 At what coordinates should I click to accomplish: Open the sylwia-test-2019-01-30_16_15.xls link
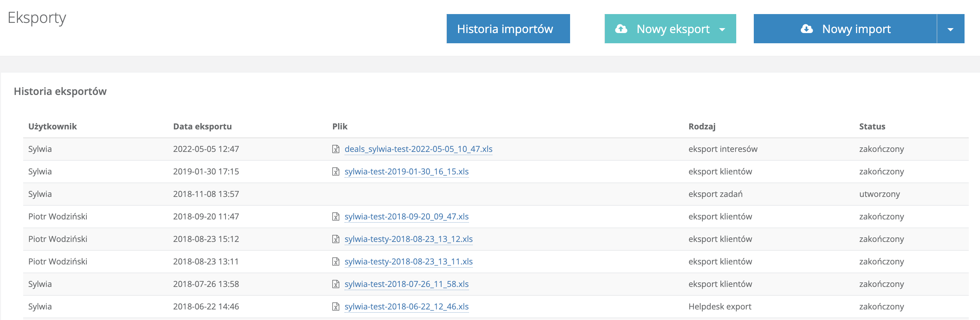tap(406, 172)
